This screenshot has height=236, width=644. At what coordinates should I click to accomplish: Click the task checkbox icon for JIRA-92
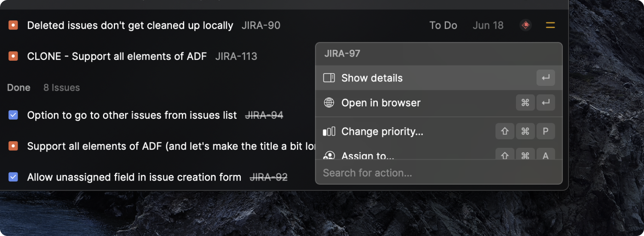[x=13, y=177]
